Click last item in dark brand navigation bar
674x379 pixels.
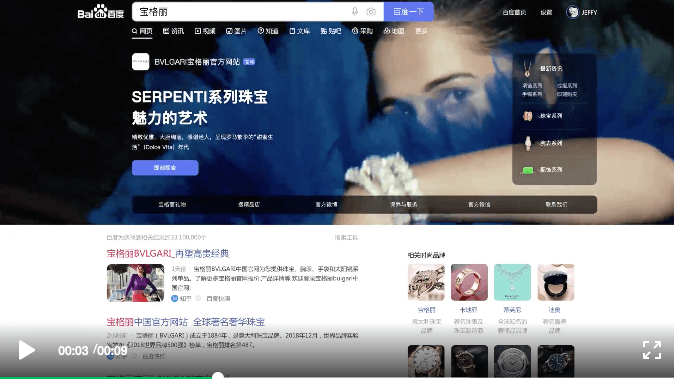click(556, 205)
